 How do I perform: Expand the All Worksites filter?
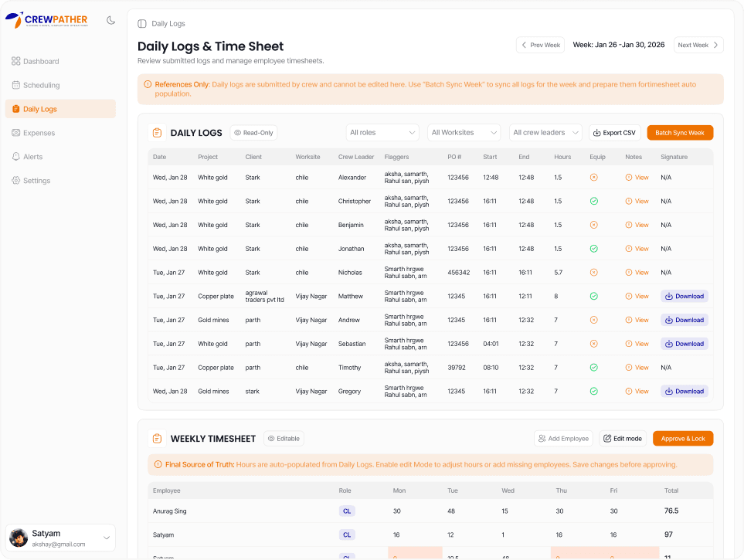464,133
